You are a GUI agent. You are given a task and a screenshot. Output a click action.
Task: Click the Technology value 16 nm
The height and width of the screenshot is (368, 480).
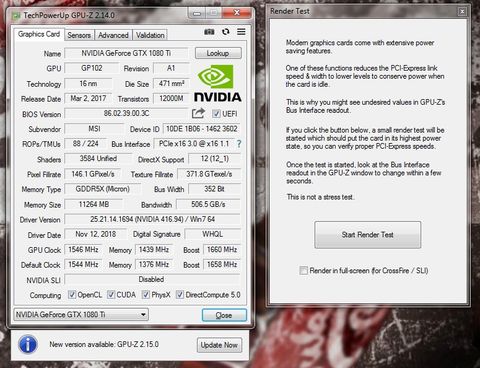(x=88, y=83)
